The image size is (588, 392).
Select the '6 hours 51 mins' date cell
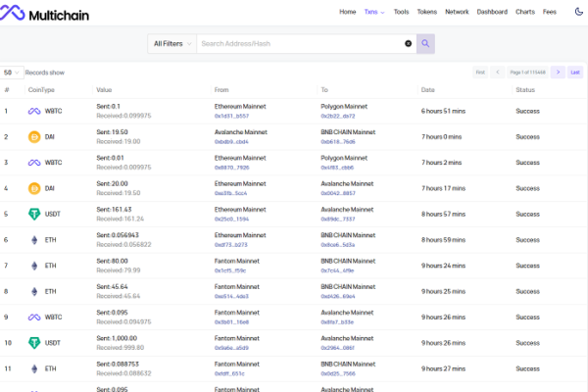(443, 111)
